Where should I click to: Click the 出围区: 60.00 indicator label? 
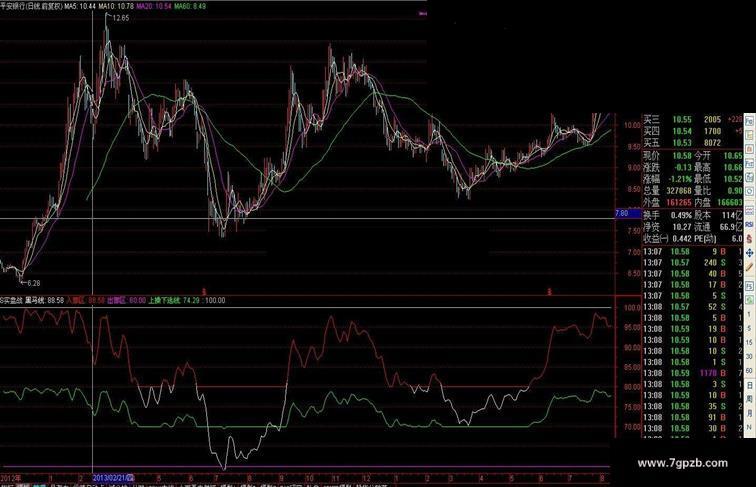click(x=126, y=300)
